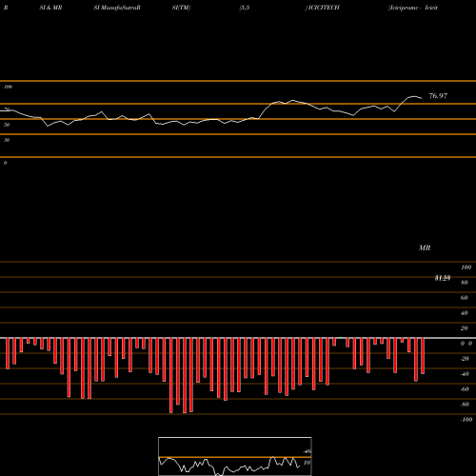
Task: Click the MR panel title label
Action: [425, 248]
